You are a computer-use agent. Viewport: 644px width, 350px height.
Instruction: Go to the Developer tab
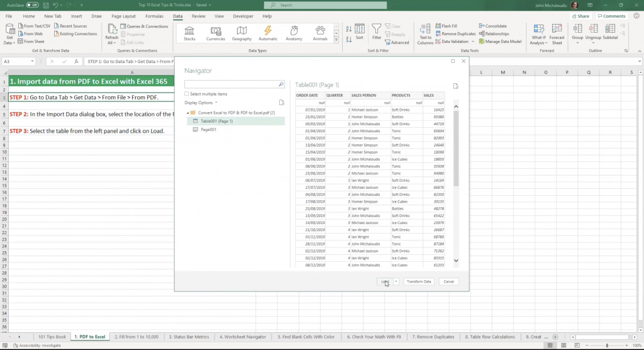243,16
